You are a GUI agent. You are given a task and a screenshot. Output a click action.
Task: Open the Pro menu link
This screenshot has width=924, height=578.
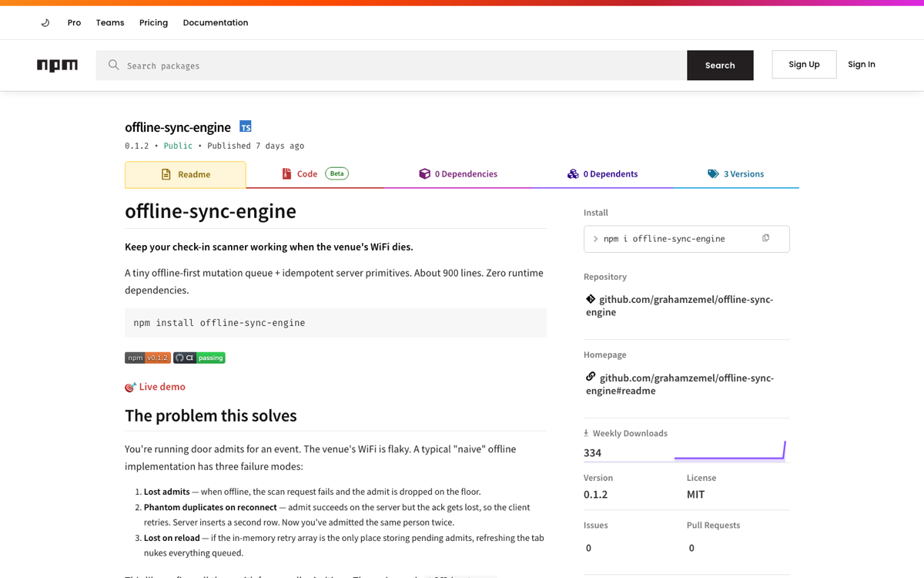pyautogui.click(x=74, y=23)
